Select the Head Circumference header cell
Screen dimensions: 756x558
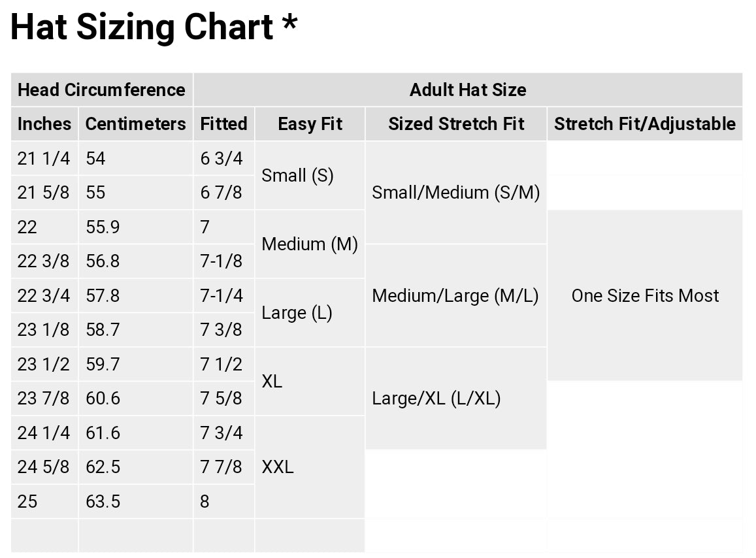101,90
